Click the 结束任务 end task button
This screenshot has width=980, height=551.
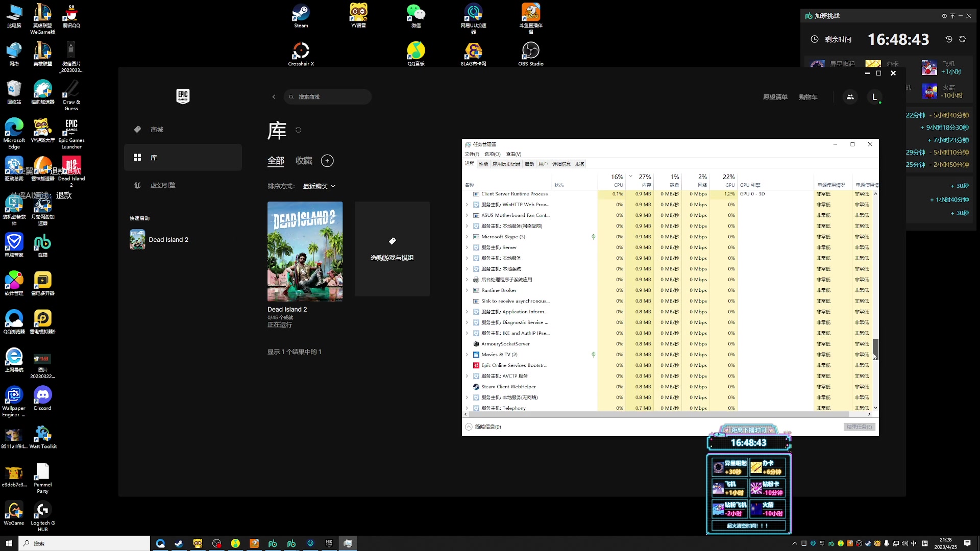pos(860,427)
